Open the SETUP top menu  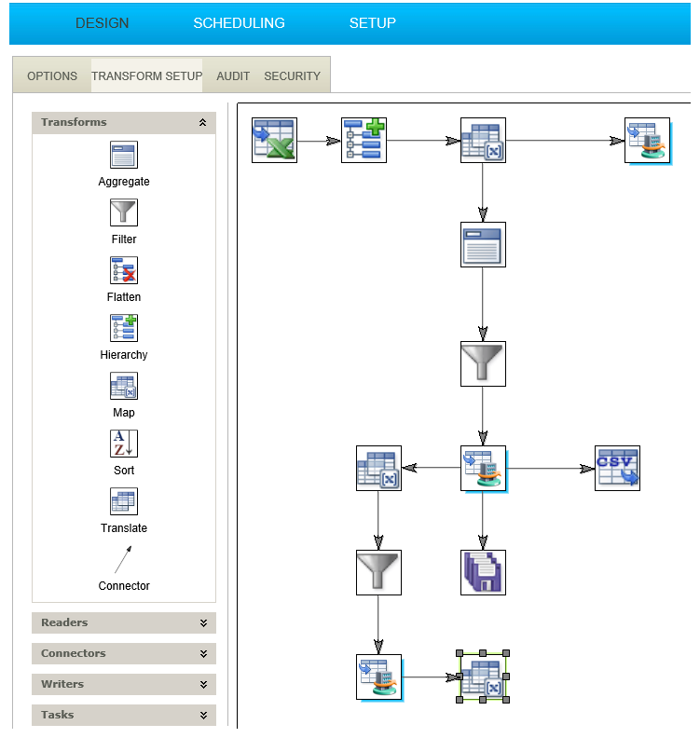click(x=373, y=23)
